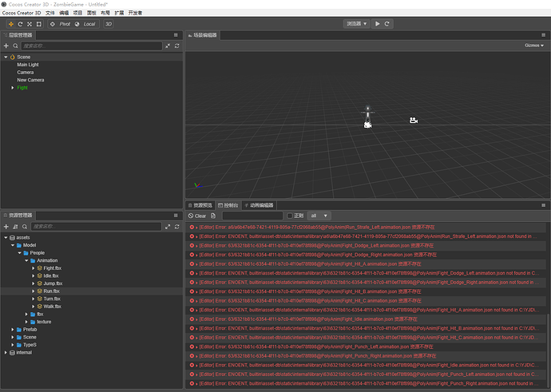Select the New Camera node

pyautogui.click(x=30, y=80)
